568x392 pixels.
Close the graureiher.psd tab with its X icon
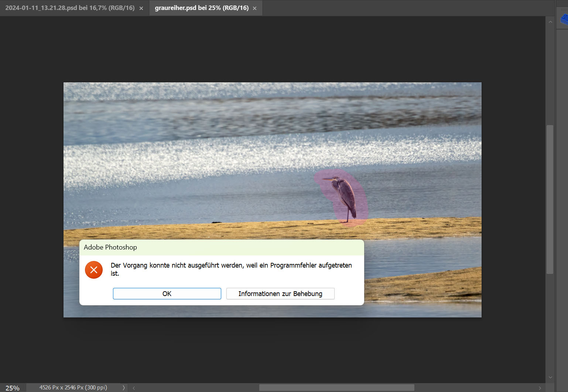point(254,8)
